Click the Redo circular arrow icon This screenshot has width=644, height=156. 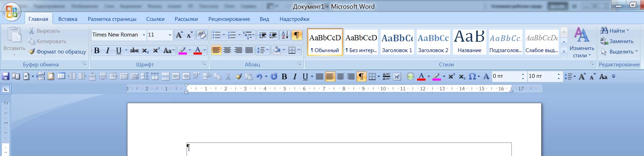click(x=274, y=77)
